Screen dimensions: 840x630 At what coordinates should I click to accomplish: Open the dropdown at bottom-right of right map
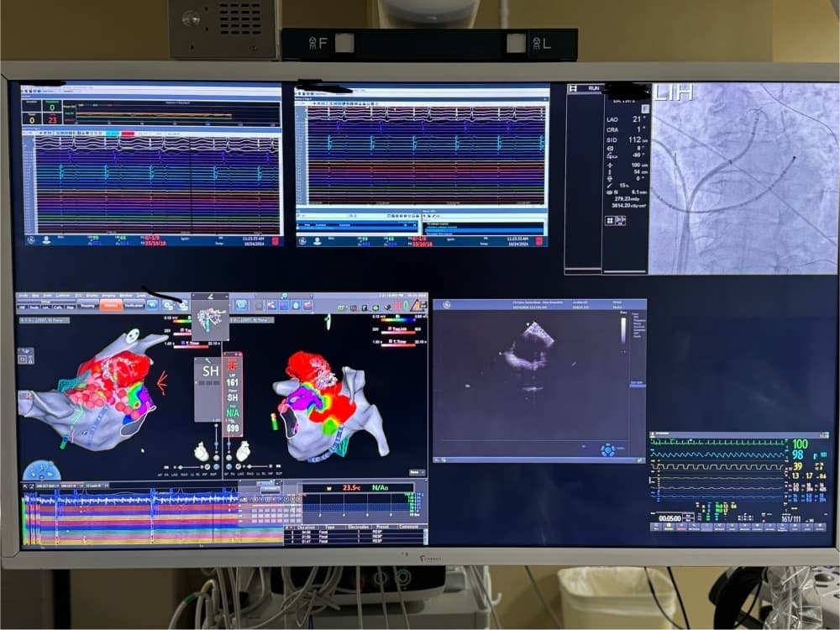(417, 472)
